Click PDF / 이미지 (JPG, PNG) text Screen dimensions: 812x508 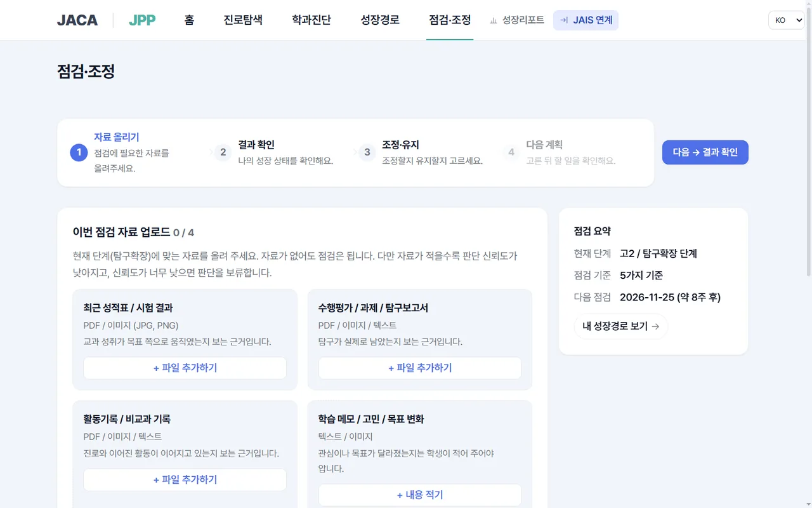(131, 325)
